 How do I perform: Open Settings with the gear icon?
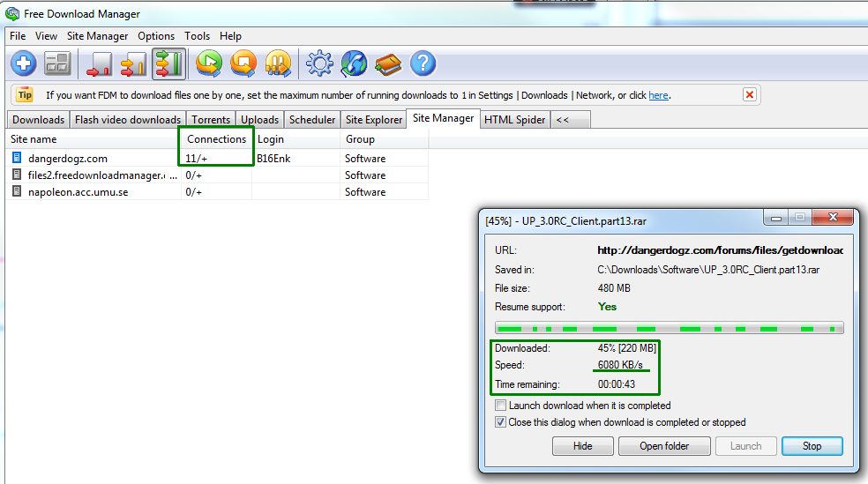pos(319,63)
